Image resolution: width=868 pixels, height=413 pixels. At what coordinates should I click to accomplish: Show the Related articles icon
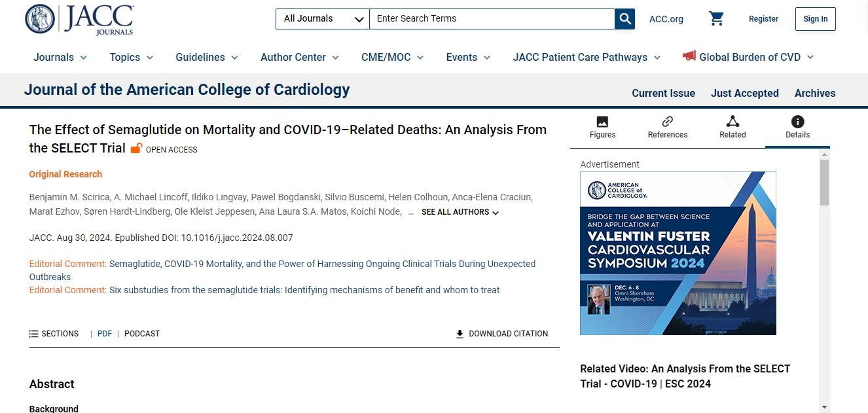tap(732, 122)
